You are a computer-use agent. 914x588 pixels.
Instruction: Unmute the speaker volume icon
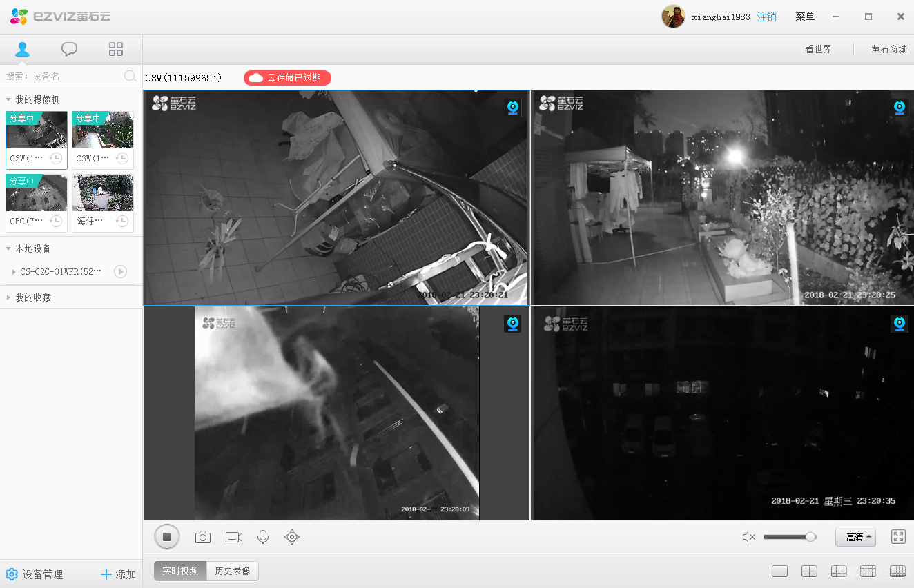pyautogui.click(x=749, y=537)
